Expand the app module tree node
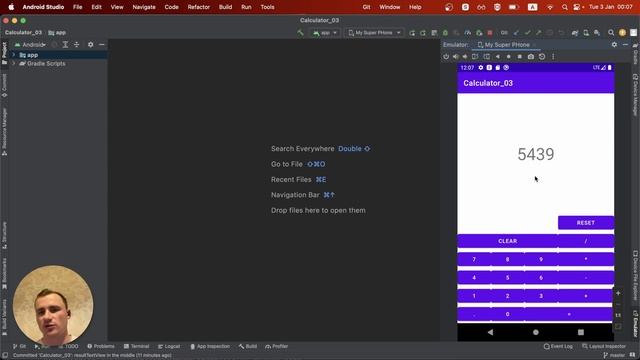The height and width of the screenshot is (360, 640). 14,55
